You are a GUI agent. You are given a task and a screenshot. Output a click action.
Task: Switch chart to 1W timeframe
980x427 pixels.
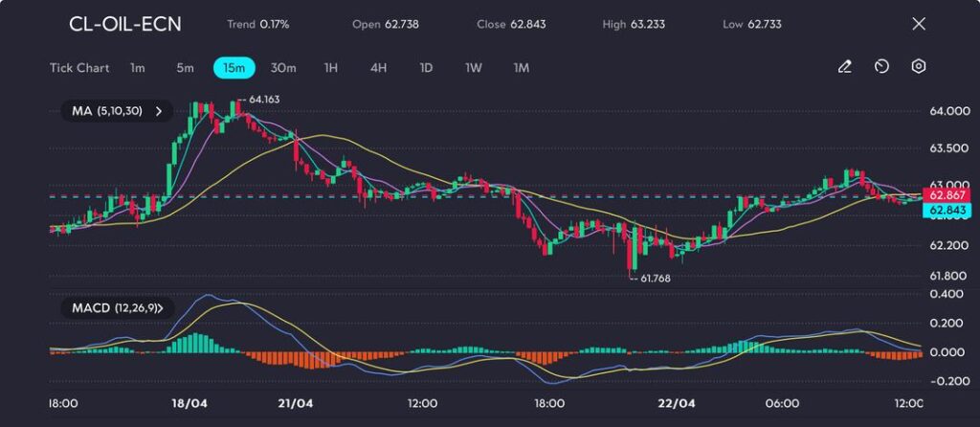(474, 68)
